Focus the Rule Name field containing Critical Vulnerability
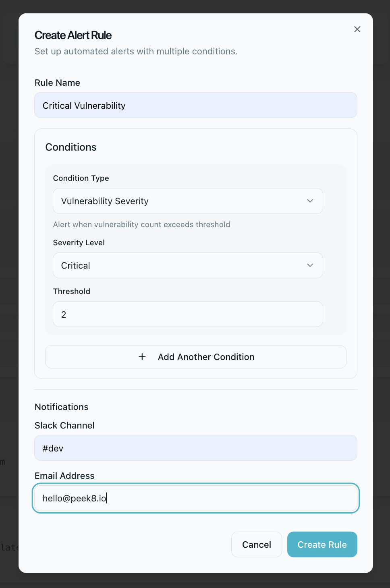Viewport: 390px width, 588px height. point(195,106)
